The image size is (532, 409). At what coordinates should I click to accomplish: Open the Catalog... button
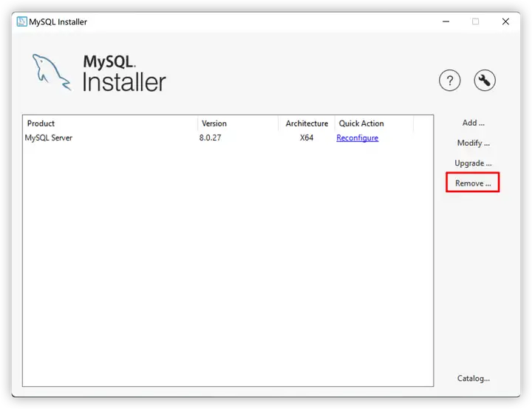pyautogui.click(x=473, y=379)
